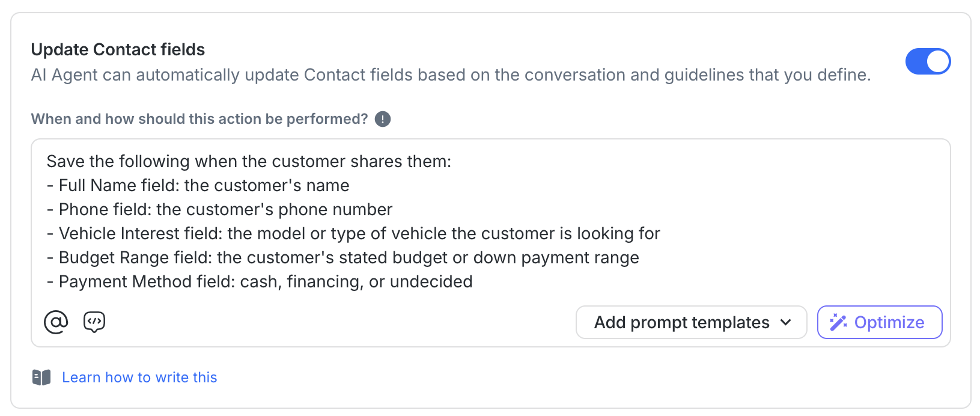
Task: Click the Budget Range field line
Action: [343, 258]
